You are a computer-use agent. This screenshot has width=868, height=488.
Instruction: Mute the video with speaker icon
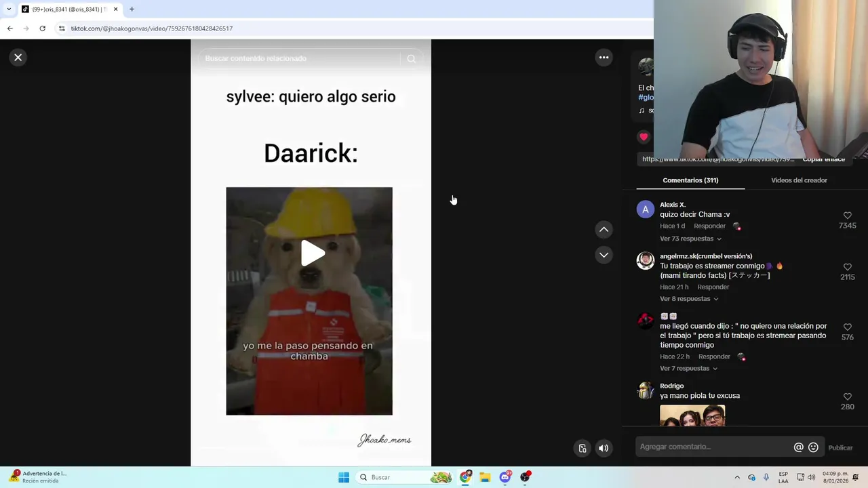(x=604, y=448)
